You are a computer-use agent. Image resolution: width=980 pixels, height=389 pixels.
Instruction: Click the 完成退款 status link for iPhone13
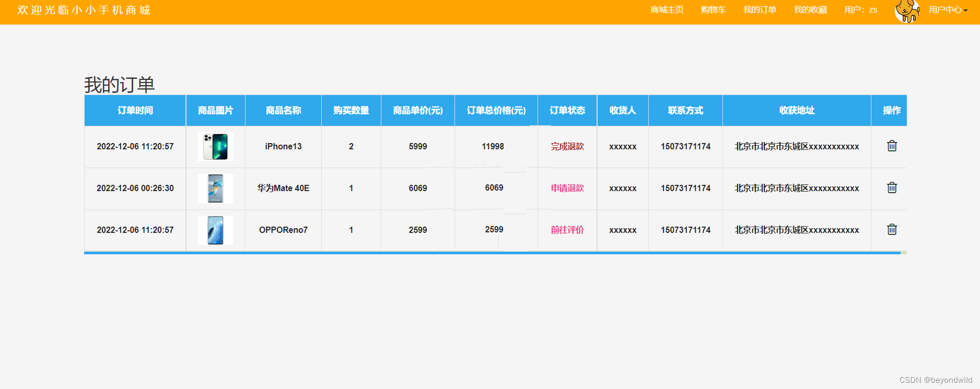567,147
